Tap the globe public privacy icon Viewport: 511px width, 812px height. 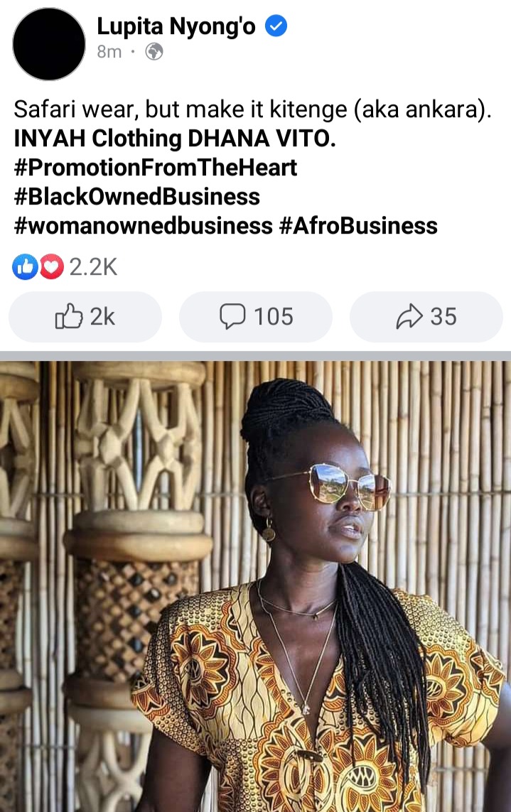(x=154, y=52)
